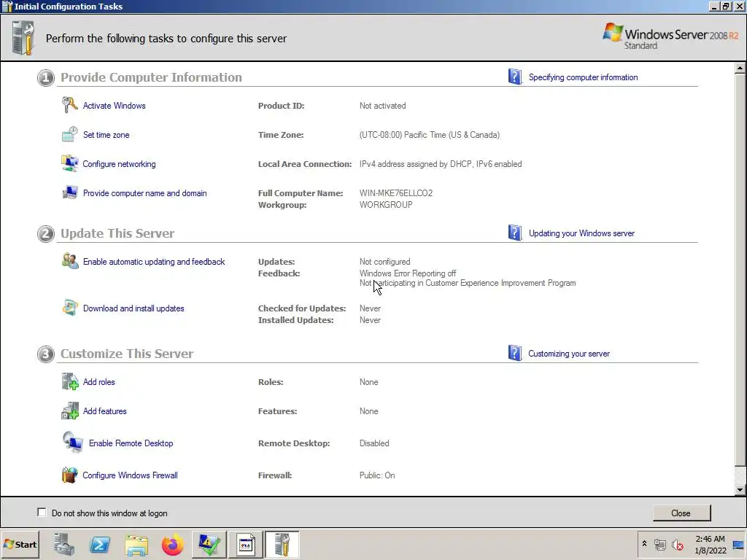Click the Pacific Time zone value
This screenshot has height=560, width=747.
pos(429,135)
